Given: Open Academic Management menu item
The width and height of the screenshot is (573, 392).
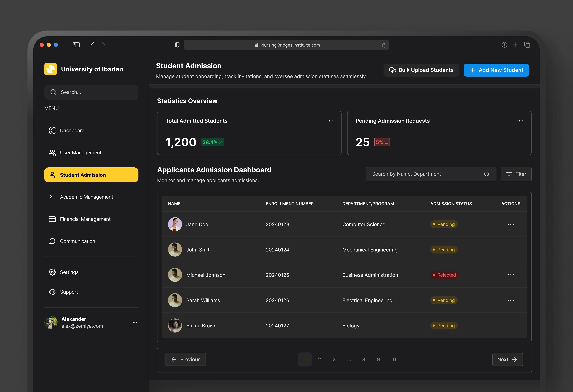Looking at the screenshot, I should pyautogui.click(x=86, y=197).
